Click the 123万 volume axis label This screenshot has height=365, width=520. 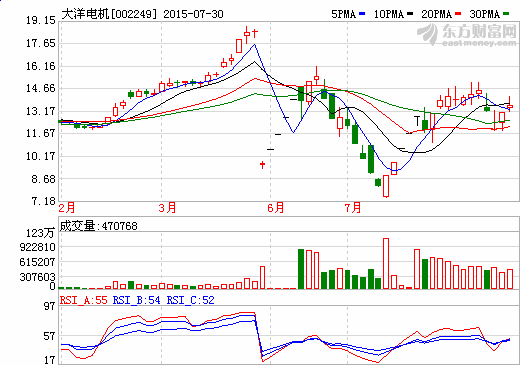40,233
